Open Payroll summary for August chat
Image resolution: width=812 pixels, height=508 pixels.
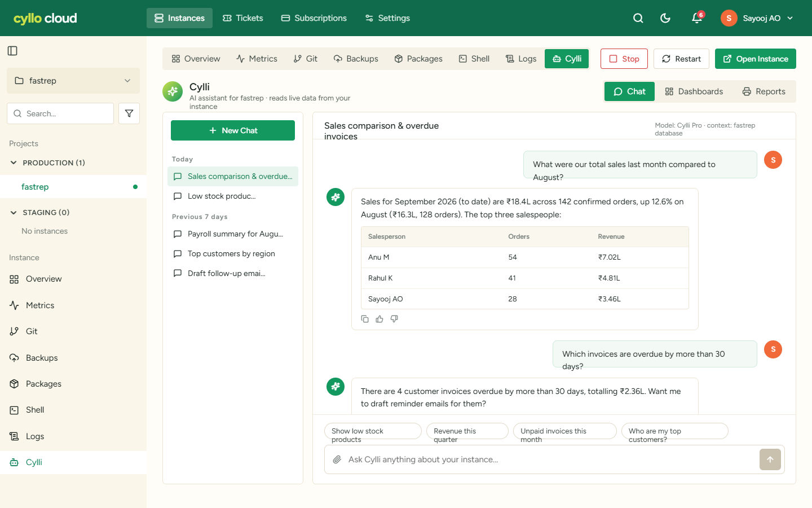[233, 234]
